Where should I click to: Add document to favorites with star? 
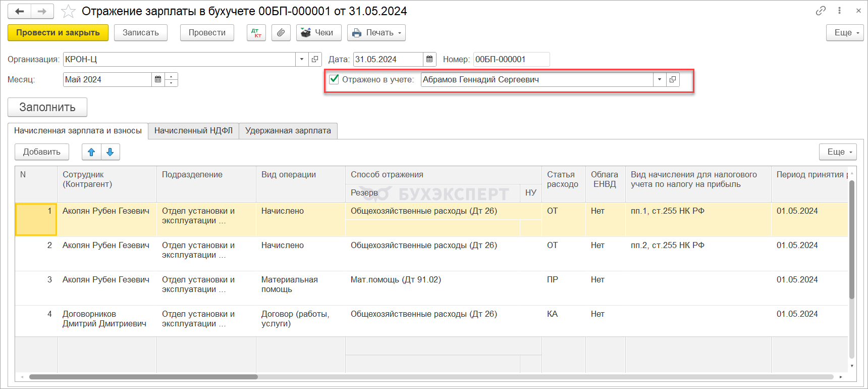tap(68, 11)
